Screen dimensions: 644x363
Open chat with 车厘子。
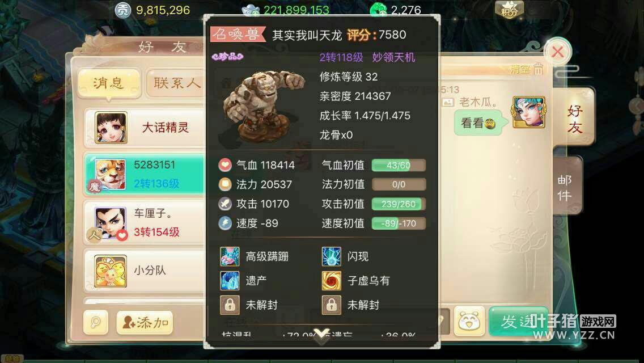coord(144,222)
